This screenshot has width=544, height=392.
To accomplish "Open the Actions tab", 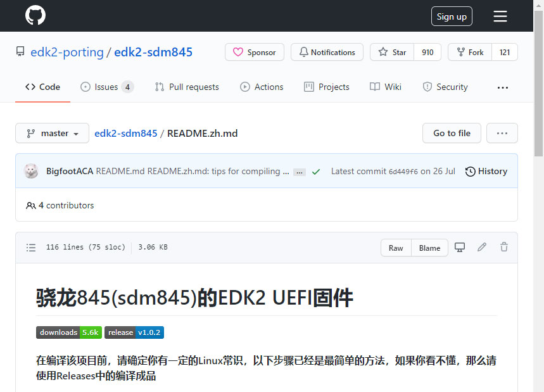I will tap(262, 87).
